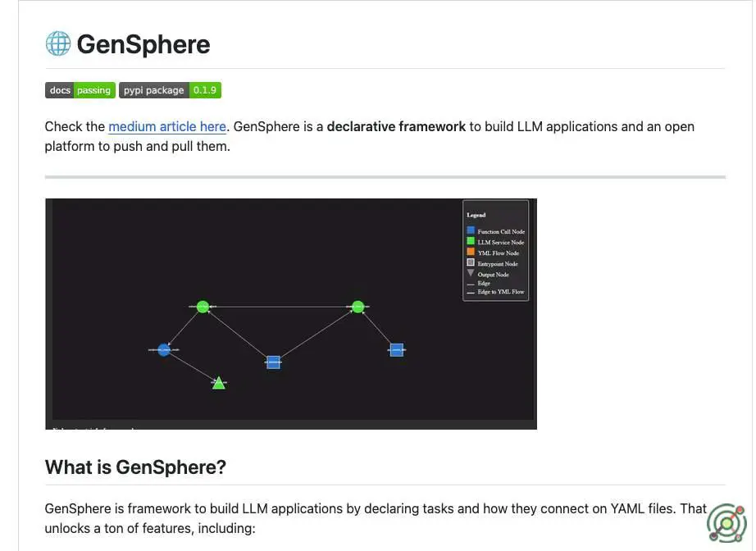This screenshot has width=756, height=551.
Task: Select the rightmost green circle node
Action: 358,307
